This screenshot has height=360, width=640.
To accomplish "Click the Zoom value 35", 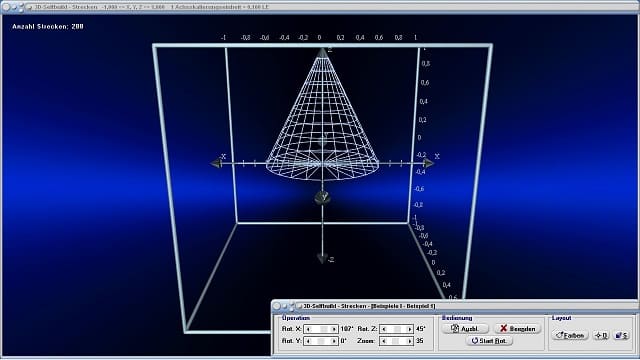I will coord(420,341).
